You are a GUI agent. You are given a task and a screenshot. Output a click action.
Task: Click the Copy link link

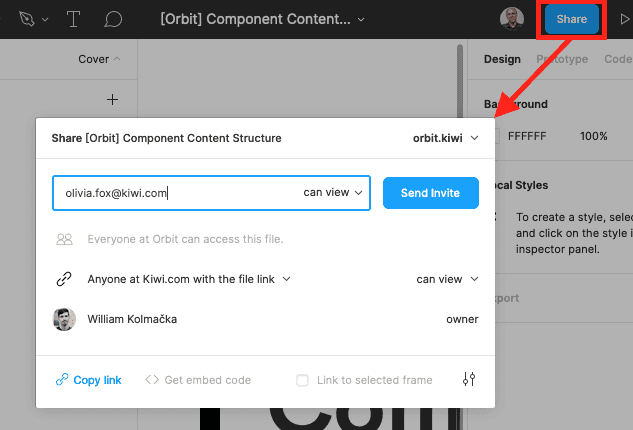coord(89,380)
